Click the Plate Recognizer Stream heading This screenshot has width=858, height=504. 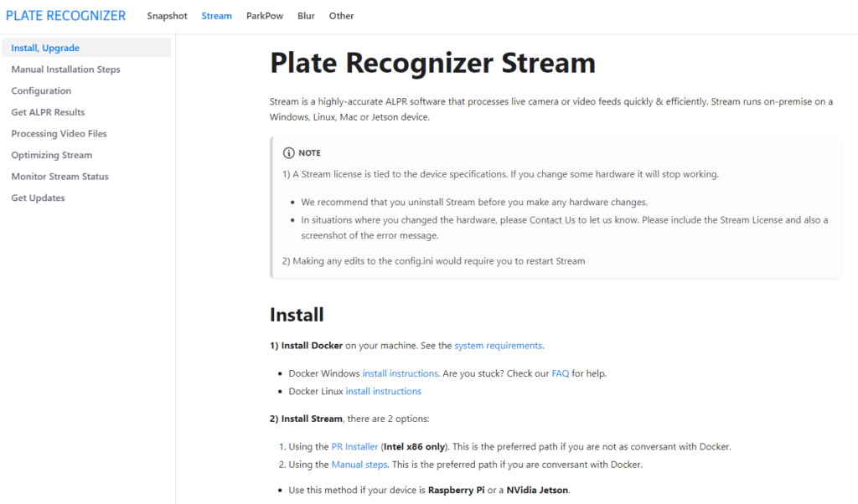point(432,62)
